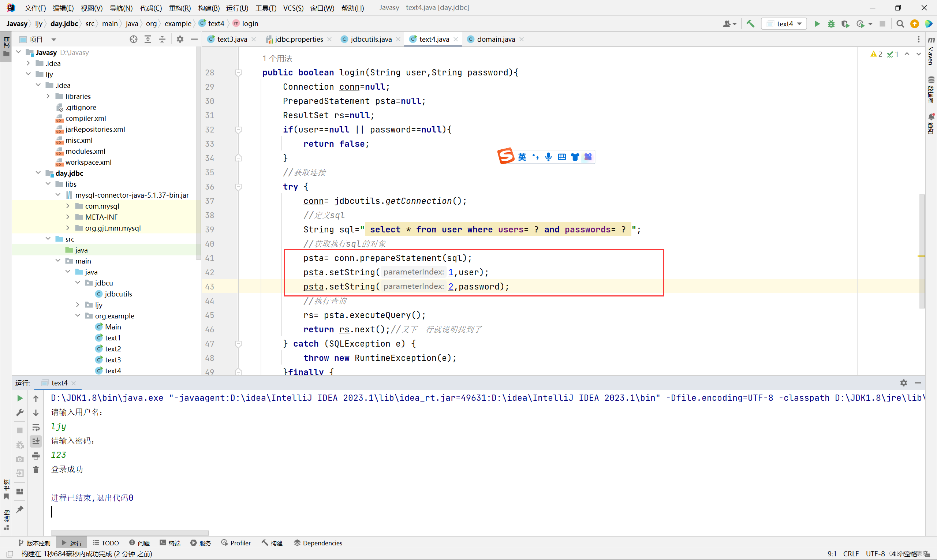Open Search Everywhere magnifier icon
This screenshot has width=937, height=560.
900,24
